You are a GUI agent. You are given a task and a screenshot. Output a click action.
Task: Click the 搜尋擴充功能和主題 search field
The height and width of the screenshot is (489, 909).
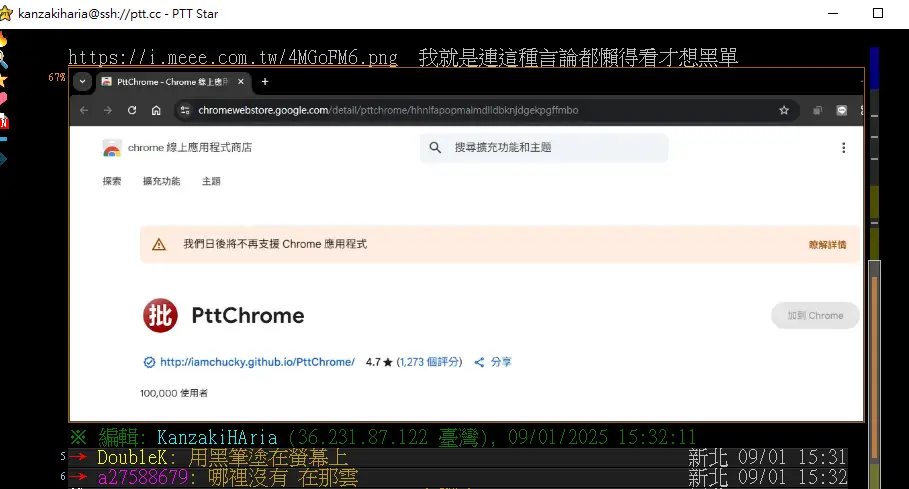(x=544, y=148)
